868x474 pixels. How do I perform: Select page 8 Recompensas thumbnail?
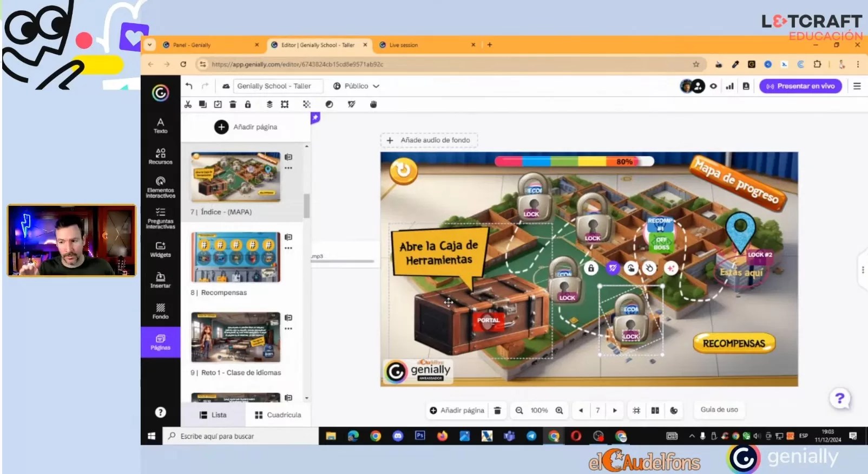click(x=236, y=257)
